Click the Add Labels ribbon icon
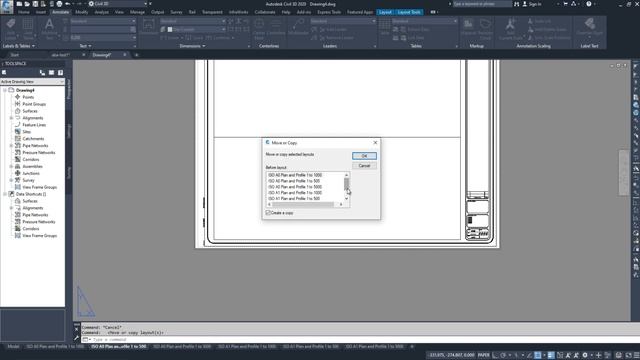Image resolution: width=640 pixels, height=360 pixels. [11, 28]
